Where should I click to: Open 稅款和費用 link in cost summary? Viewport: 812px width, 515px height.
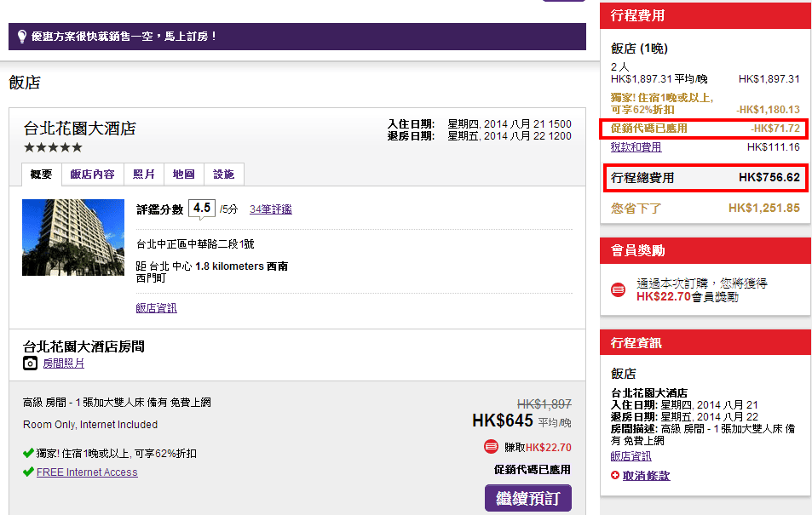pos(636,147)
